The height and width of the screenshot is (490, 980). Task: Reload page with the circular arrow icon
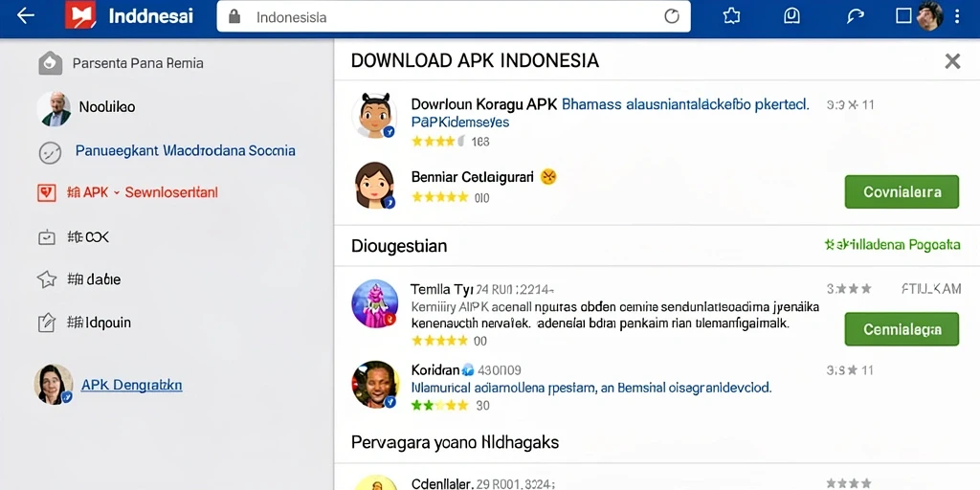pyautogui.click(x=671, y=17)
